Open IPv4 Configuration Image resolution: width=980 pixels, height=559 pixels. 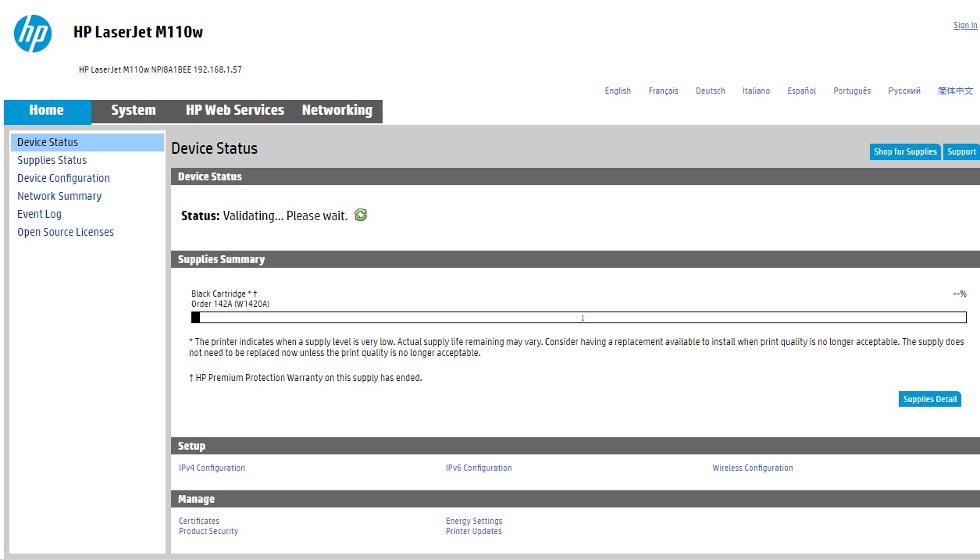pyautogui.click(x=212, y=468)
